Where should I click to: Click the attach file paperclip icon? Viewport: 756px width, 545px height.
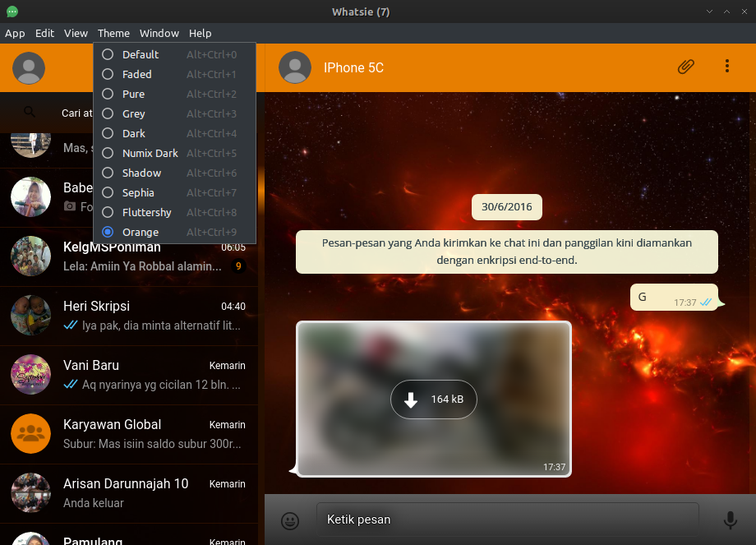685,67
